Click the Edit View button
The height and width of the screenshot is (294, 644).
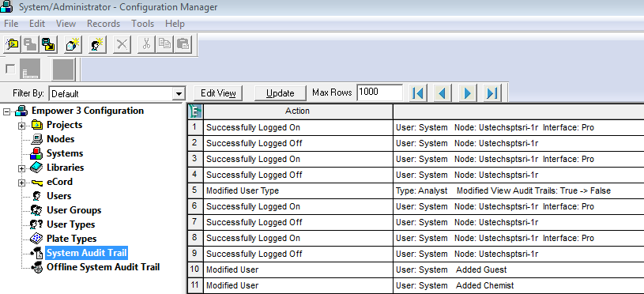[x=218, y=93]
